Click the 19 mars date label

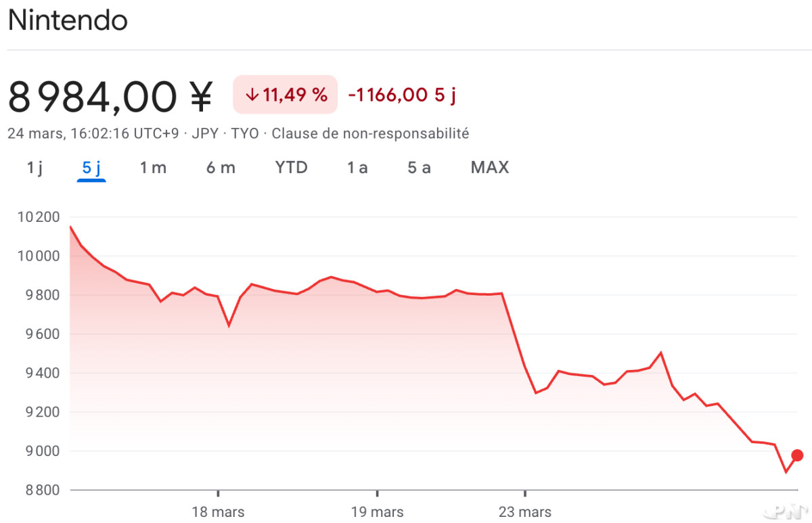pyautogui.click(x=377, y=511)
